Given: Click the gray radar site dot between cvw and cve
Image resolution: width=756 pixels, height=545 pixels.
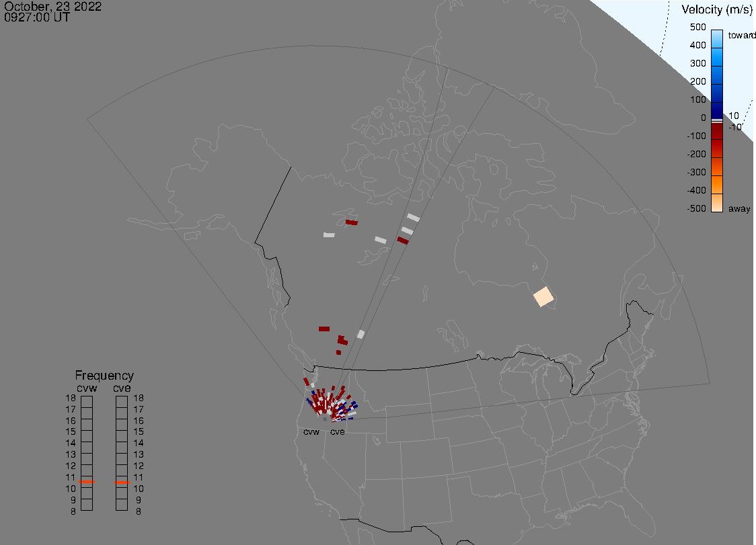Looking at the screenshot, I should point(325,419).
